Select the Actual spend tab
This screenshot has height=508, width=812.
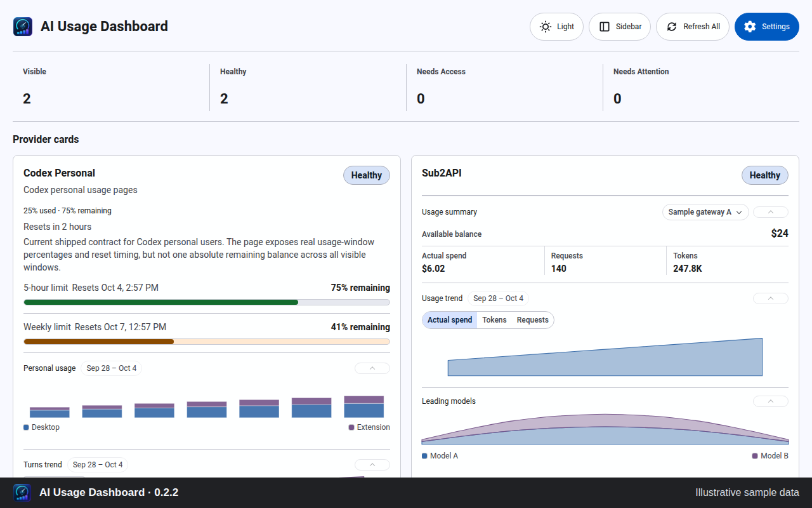point(450,320)
